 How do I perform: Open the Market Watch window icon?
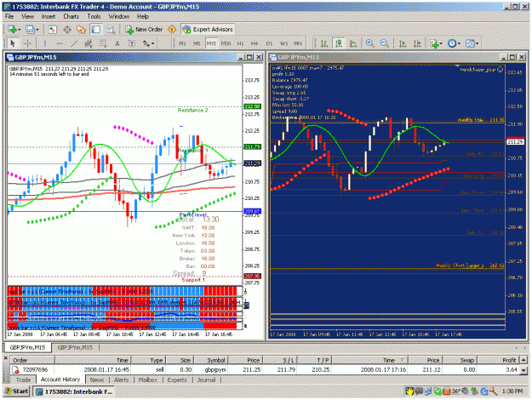[52, 30]
